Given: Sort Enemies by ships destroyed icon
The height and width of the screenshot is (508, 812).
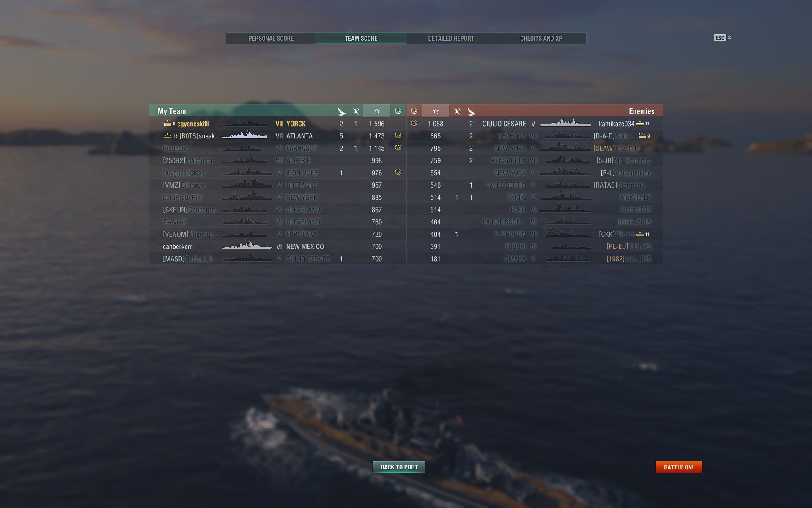Looking at the screenshot, I should tap(472, 111).
